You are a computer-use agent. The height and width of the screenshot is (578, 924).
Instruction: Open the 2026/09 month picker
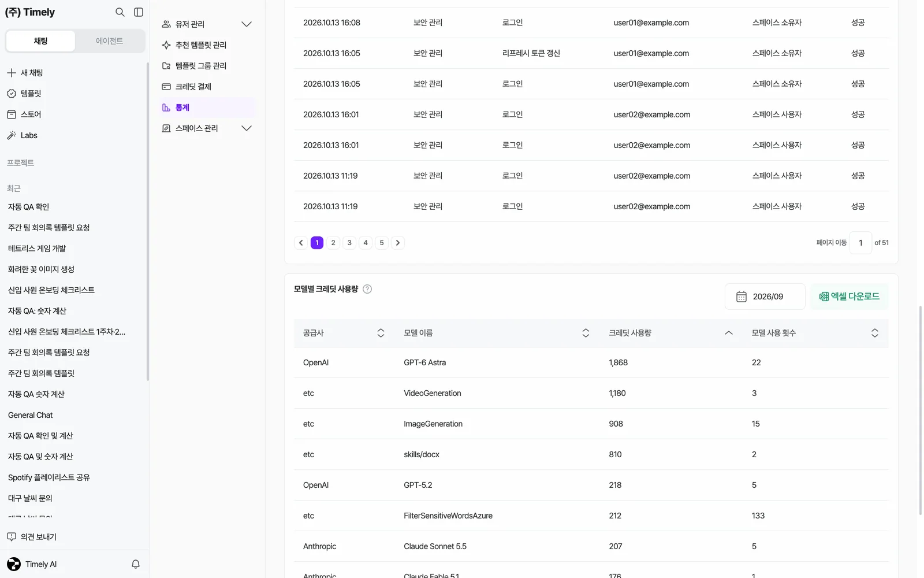click(x=765, y=297)
